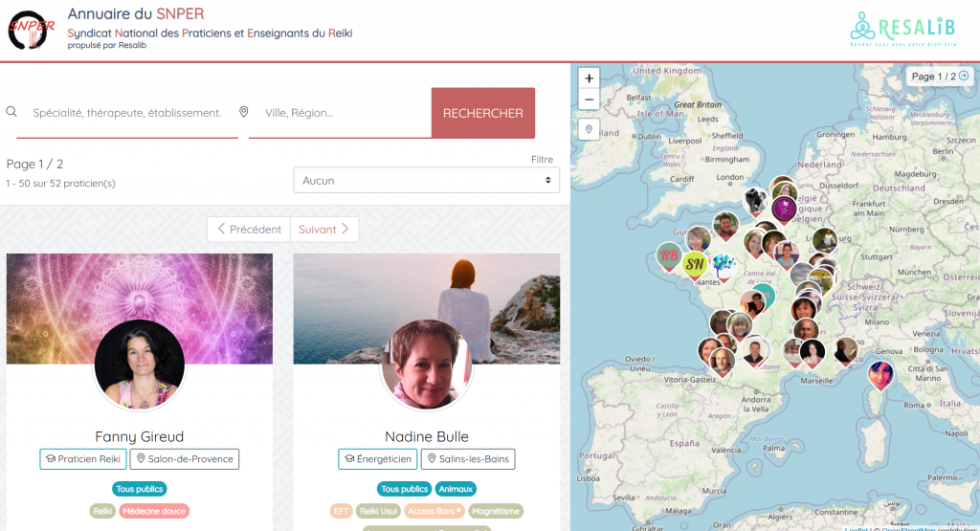This screenshot has height=531, width=980.
Task: Click the Animaux tag
Action: click(456, 489)
